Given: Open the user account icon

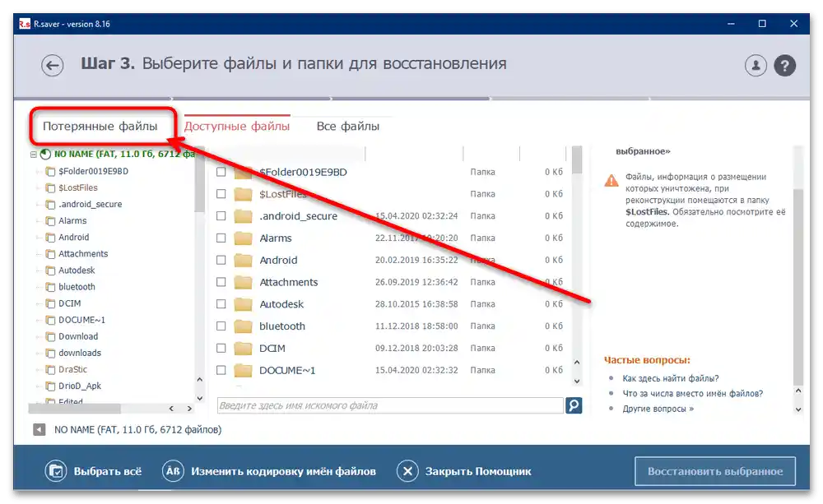Looking at the screenshot, I should pos(756,66).
